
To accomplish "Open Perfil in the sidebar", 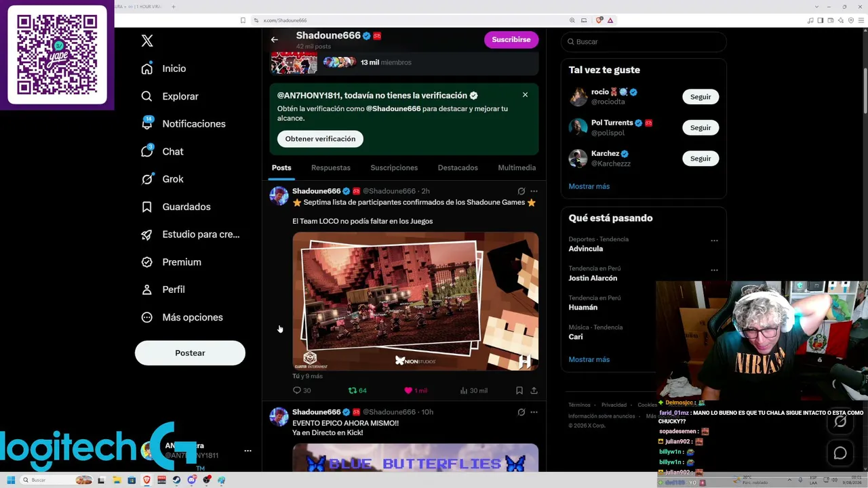I will tap(163, 289).
